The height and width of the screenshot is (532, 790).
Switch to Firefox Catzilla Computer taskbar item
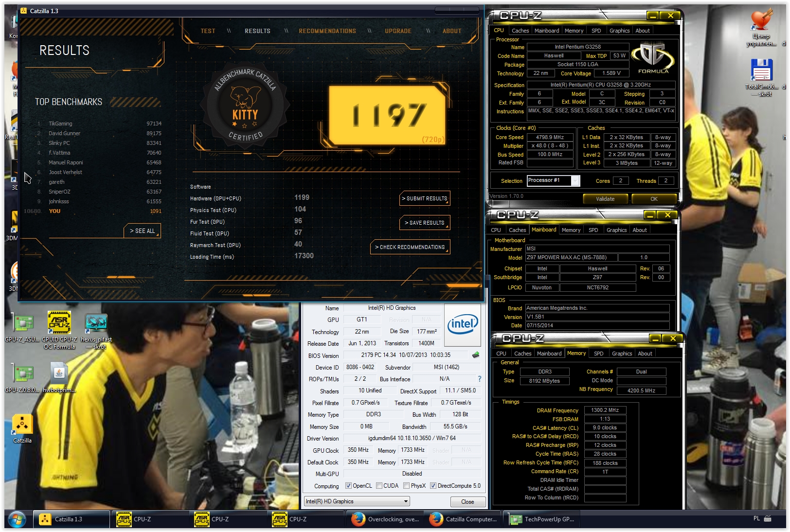(x=464, y=519)
